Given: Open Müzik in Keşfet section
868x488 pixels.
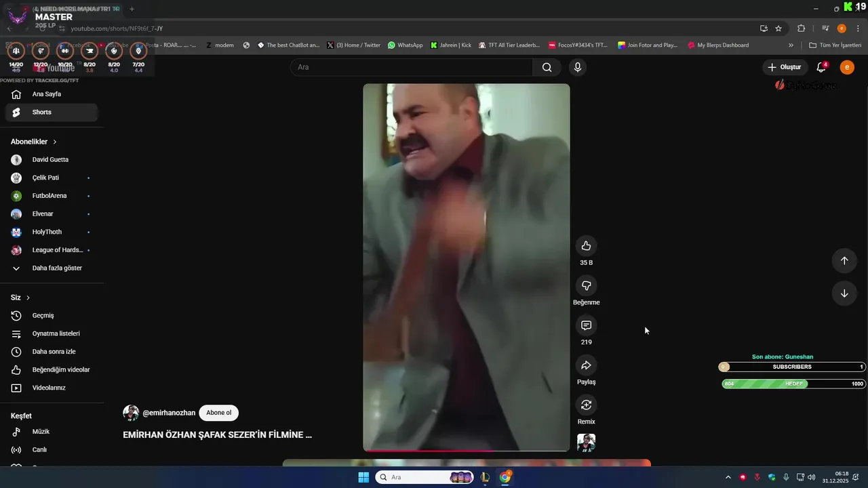Looking at the screenshot, I should (51, 432).
